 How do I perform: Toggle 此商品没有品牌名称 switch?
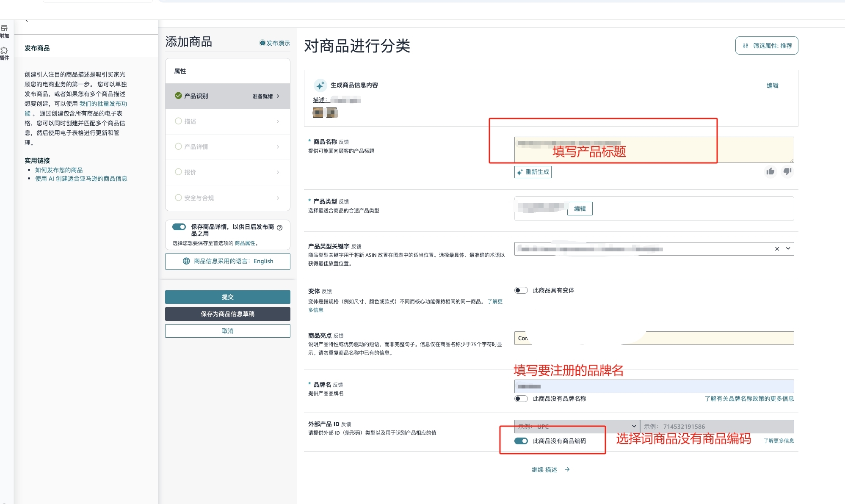point(521,399)
